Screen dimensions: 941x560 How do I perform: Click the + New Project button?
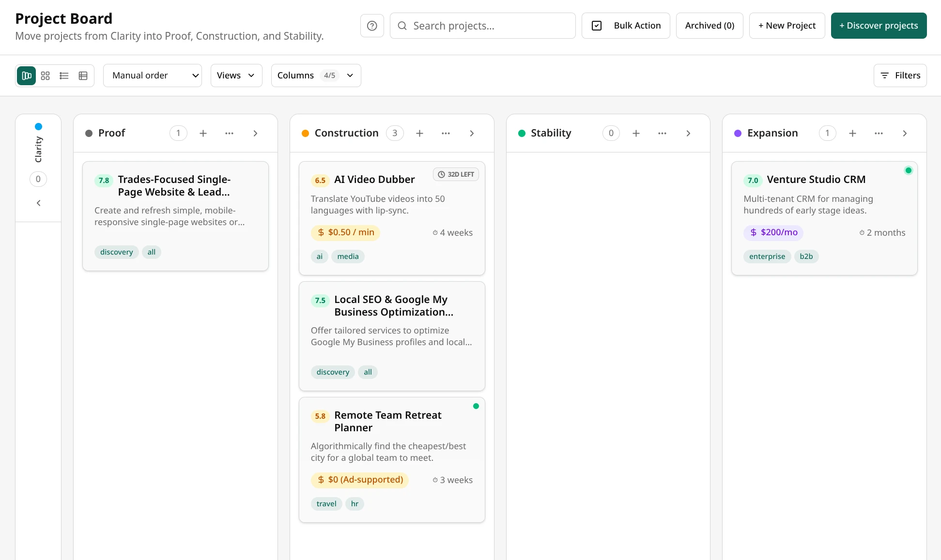787,25
